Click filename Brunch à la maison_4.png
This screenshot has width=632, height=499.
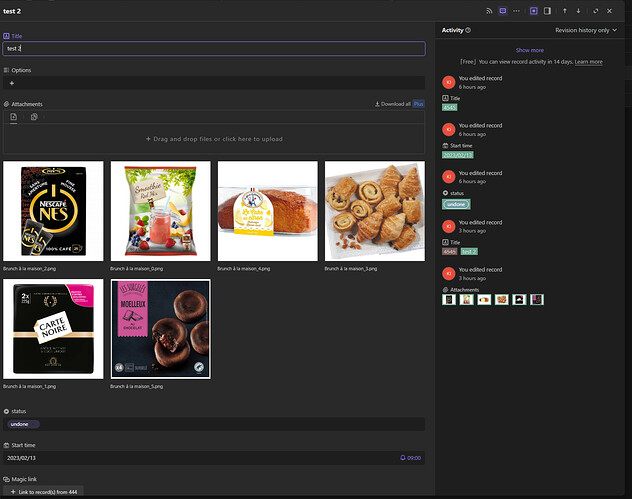click(244, 269)
